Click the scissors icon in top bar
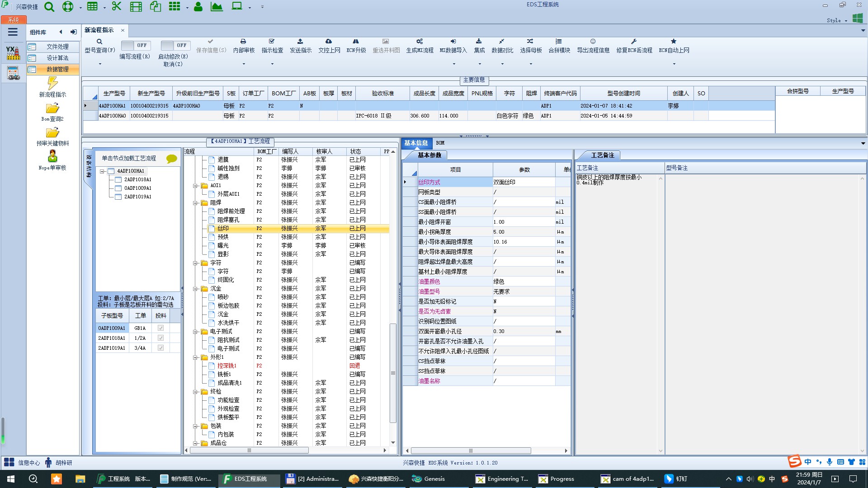Viewport: 868px width, 488px height. [117, 6]
